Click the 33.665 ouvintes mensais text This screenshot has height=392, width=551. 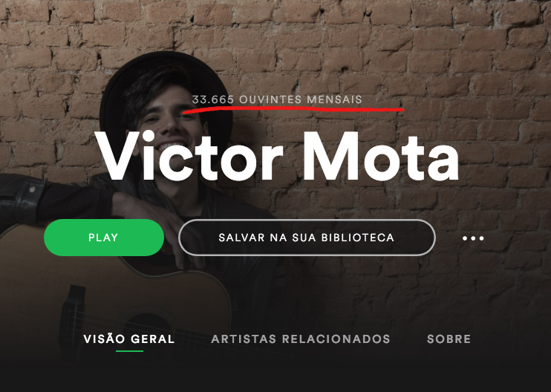coord(277,99)
